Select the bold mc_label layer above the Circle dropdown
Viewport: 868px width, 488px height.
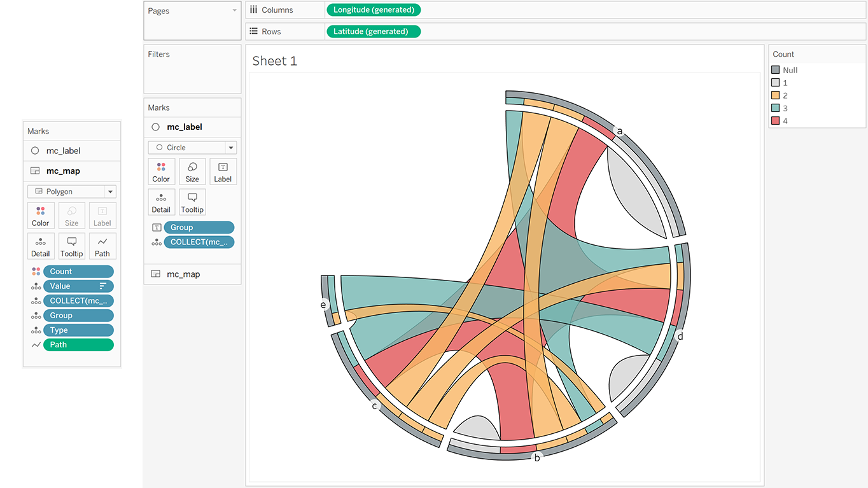point(184,127)
